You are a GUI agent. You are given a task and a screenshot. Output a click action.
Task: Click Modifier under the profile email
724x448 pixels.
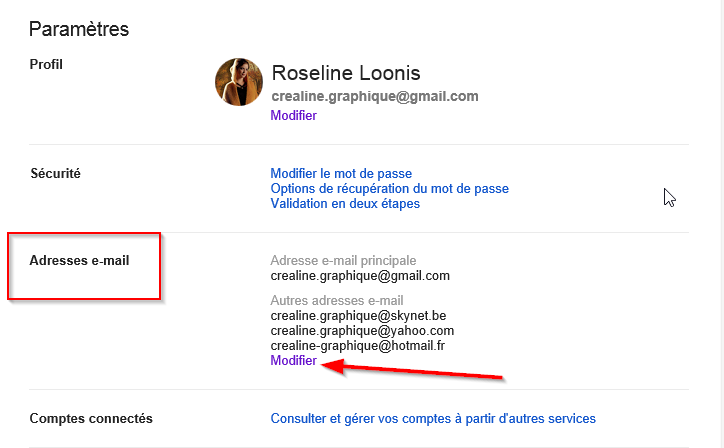coord(294,115)
